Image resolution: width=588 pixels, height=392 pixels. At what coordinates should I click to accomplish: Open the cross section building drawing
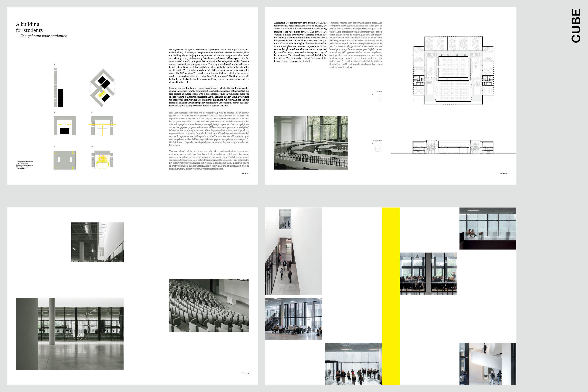click(453, 147)
